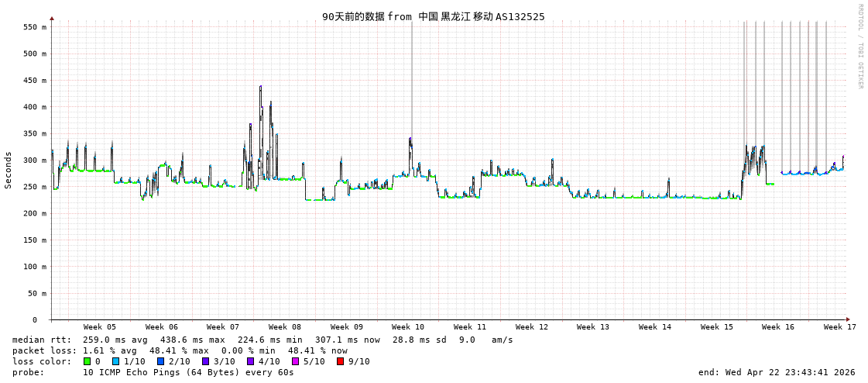This screenshot has height=383, width=868.
Task: Click the end timestamp Wed Apr 22 text
Action: point(777,372)
